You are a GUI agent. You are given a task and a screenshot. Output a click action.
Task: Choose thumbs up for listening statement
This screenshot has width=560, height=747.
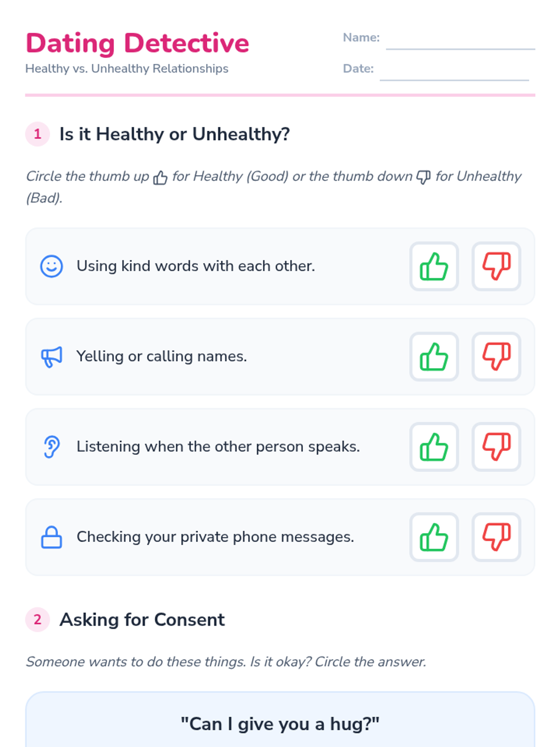[x=434, y=447]
